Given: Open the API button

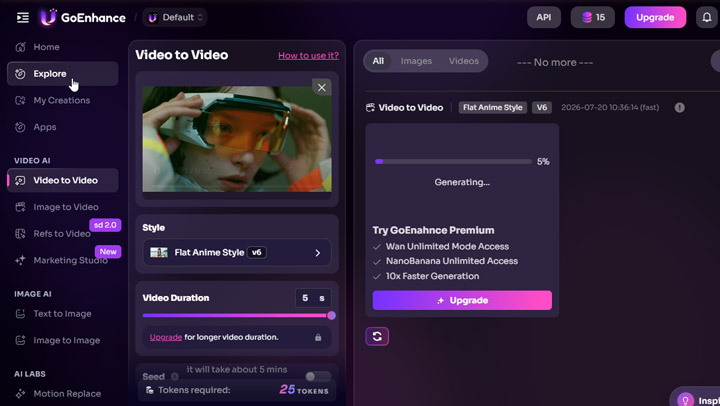Looking at the screenshot, I should [544, 17].
